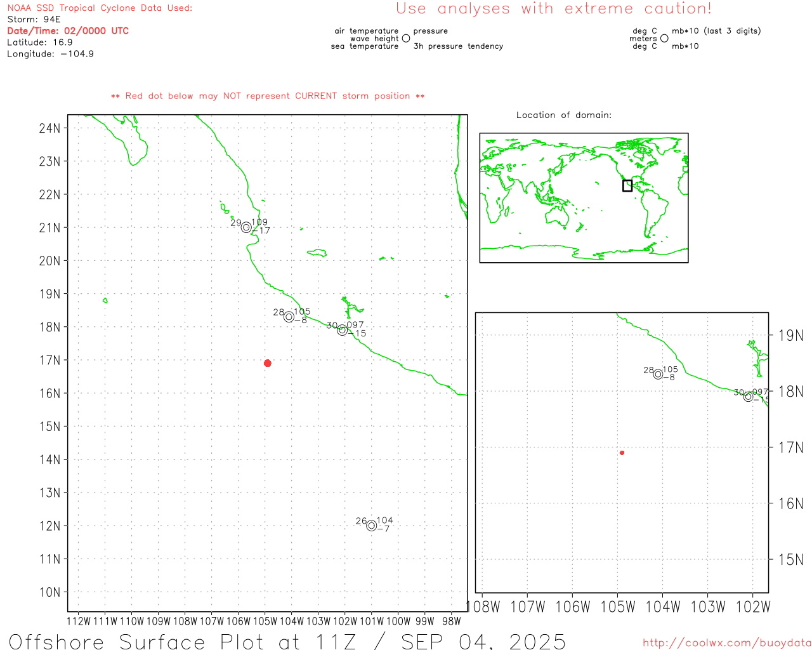Select buoy circle labeled 30 097 in zoomed inset
Image resolution: width=812 pixels, height=650 pixels.
(x=749, y=397)
